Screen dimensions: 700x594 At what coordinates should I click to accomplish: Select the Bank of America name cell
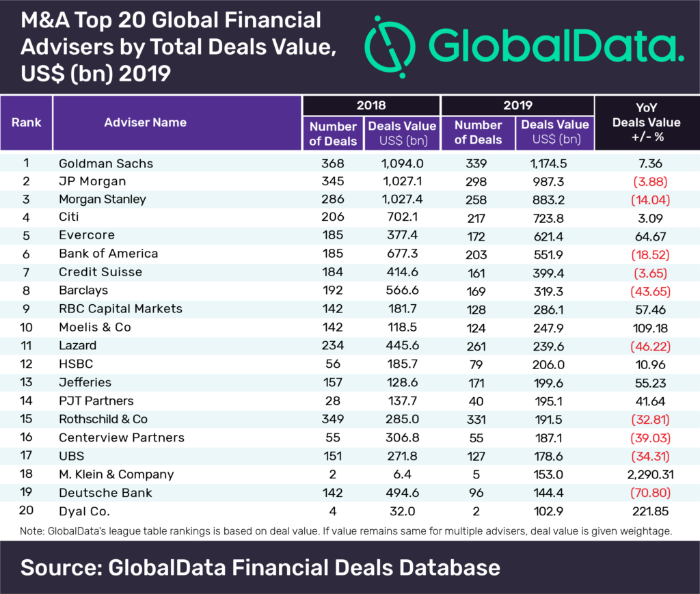point(109,254)
